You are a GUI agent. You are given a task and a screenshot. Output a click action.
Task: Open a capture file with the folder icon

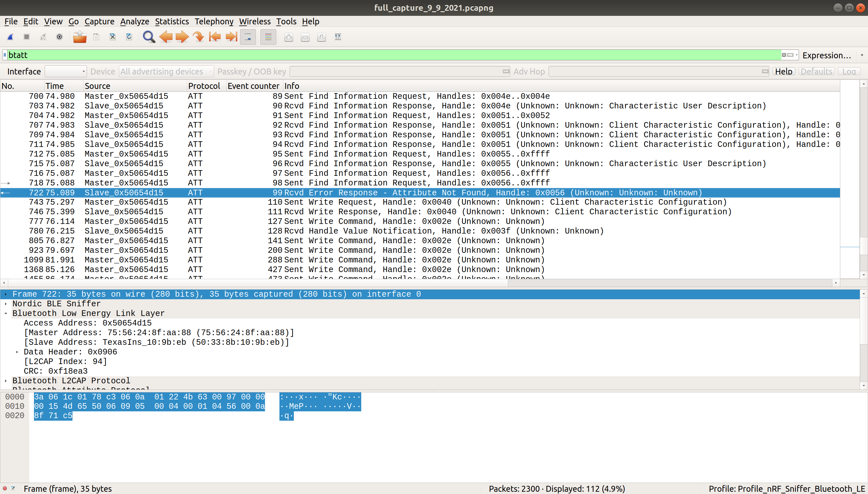(x=80, y=37)
